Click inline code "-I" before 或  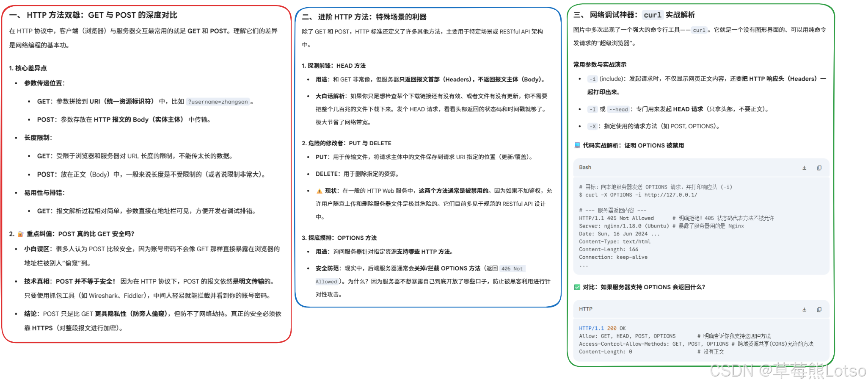coord(592,109)
